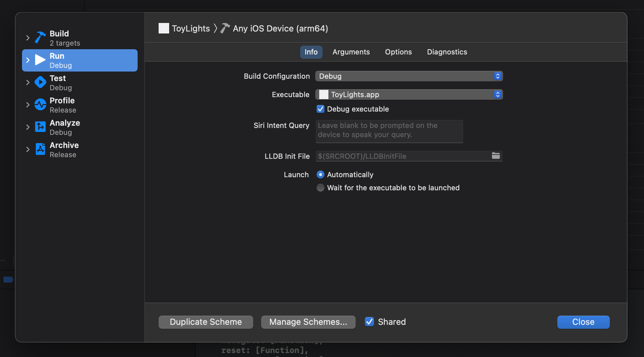
Task: Click the Analyze action icon
Action: [40, 127]
